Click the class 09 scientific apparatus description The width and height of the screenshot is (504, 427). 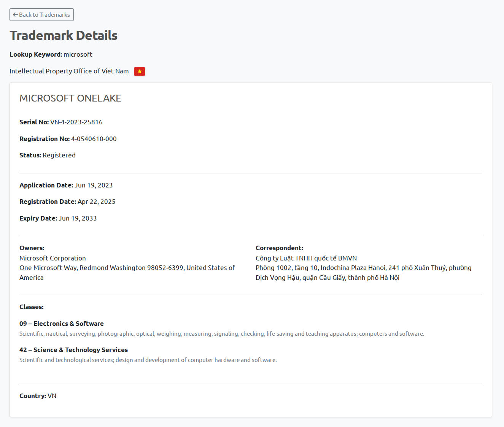pyautogui.click(x=222, y=334)
